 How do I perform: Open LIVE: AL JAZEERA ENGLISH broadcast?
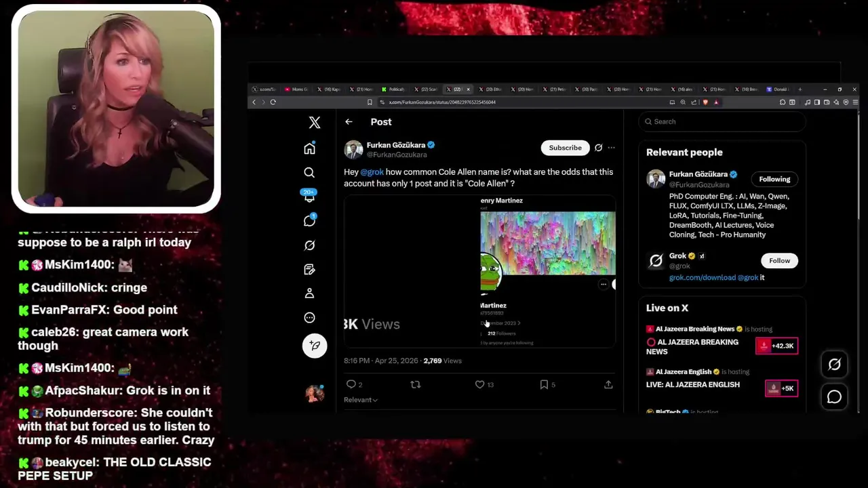point(693,384)
